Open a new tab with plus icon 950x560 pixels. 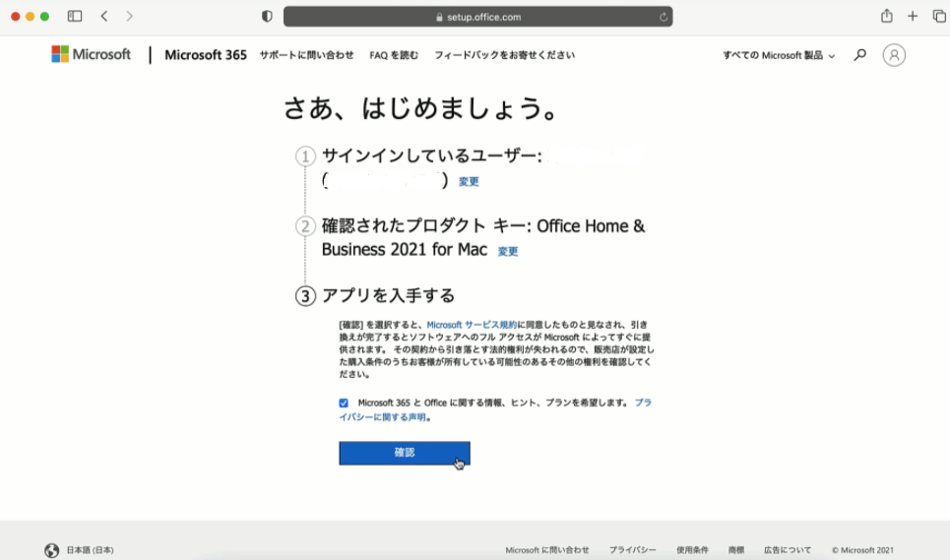(913, 17)
